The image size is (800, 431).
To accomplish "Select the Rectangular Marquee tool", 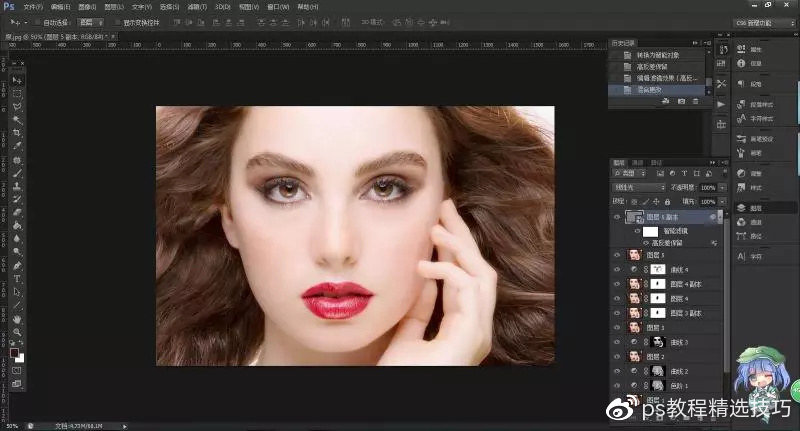I will coord(17,93).
